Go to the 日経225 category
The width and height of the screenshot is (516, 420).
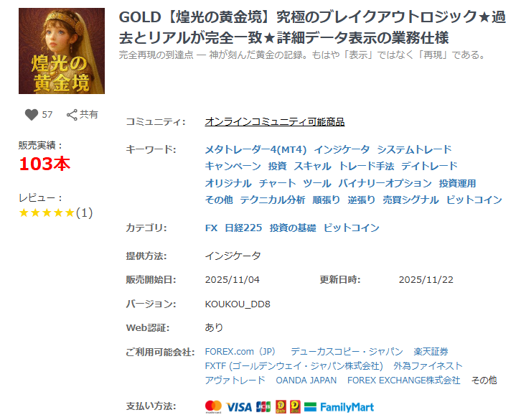pos(243,228)
